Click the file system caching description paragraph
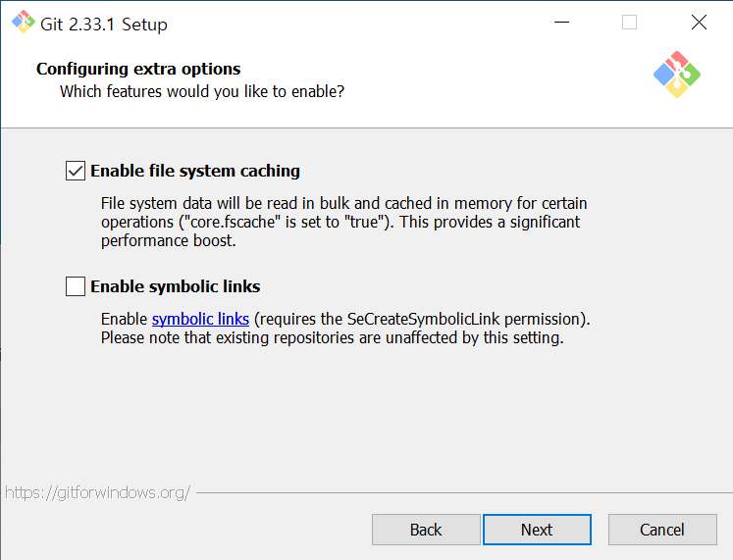 click(x=343, y=222)
